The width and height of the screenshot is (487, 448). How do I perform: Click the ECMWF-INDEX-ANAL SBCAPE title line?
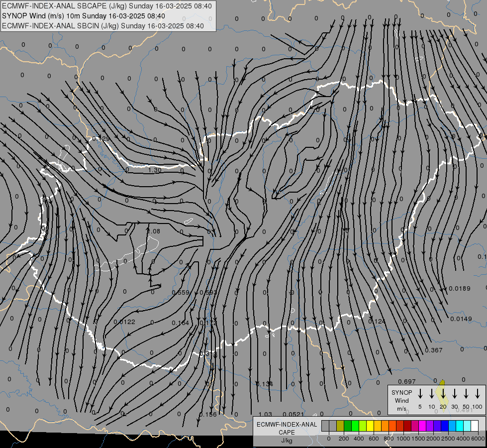click(x=107, y=6)
